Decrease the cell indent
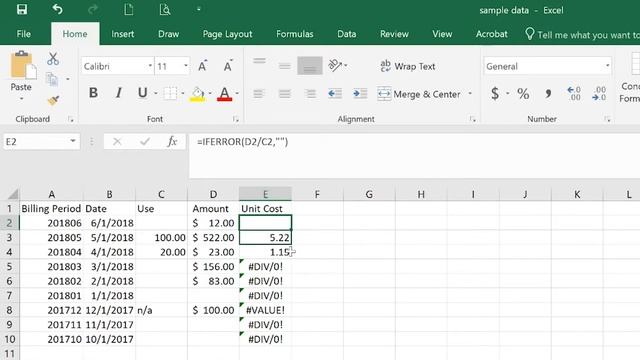This screenshot has height=360, width=640. click(335, 94)
